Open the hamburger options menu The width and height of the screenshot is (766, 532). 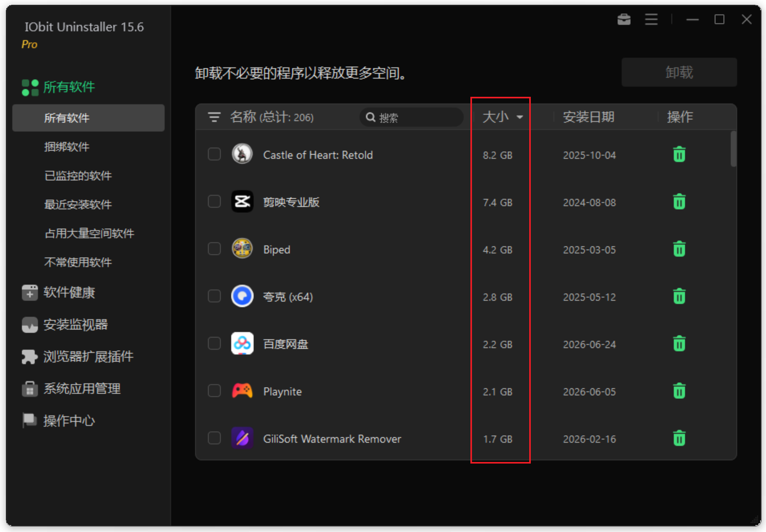(651, 20)
